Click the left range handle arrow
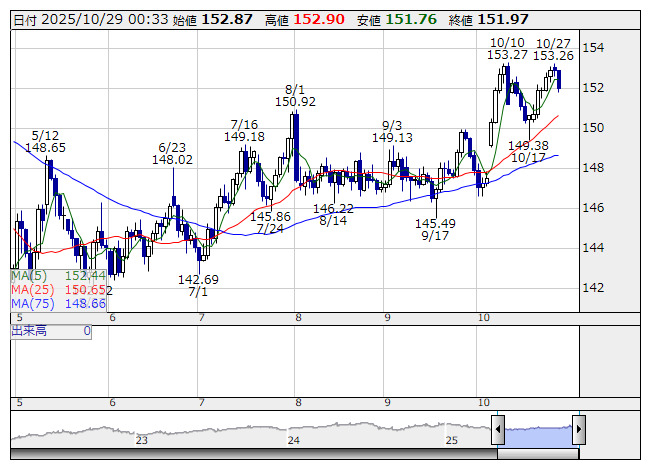The width and height of the screenshot is (653, 470). pos(498,429)
